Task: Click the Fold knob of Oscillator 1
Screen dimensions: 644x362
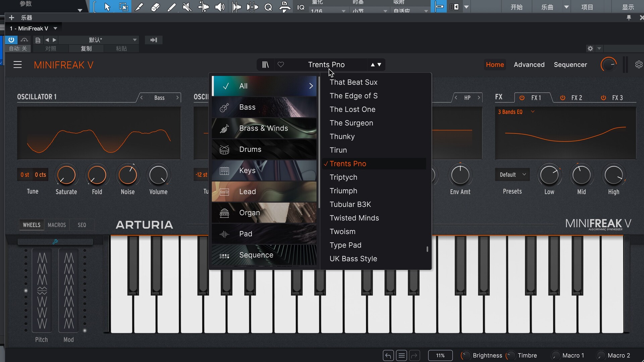Action: pyautogui.click(x=97, y=175)
